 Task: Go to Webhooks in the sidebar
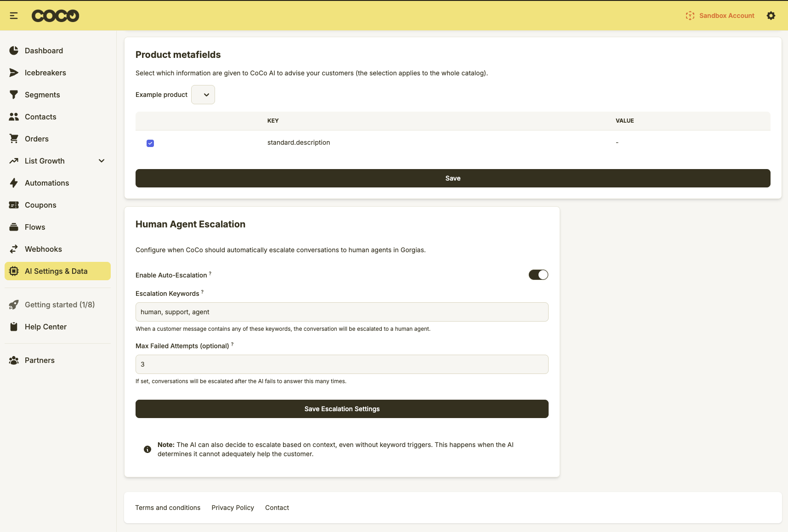pos(43,249)
